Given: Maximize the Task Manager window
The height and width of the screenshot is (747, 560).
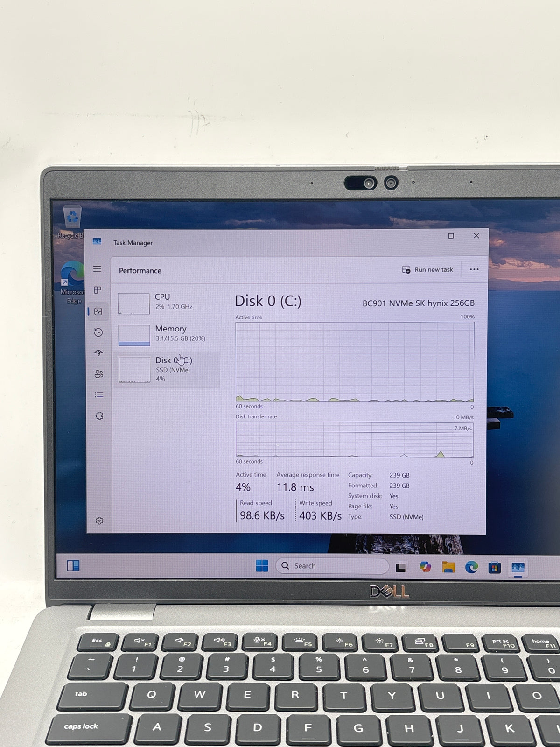Looking at the screenshot, I should tap(451, 236).
